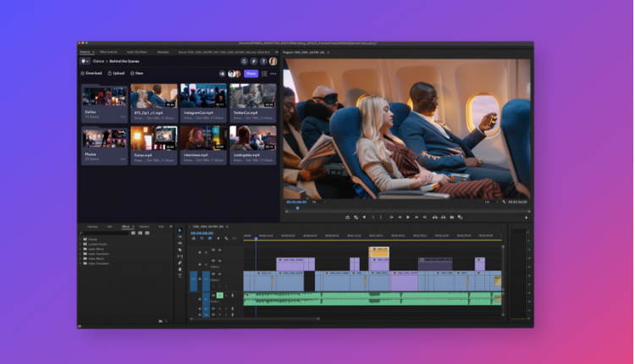Click the Mark Out button
635x364 pixels.
pyautogui.click(x=381, y=218)
